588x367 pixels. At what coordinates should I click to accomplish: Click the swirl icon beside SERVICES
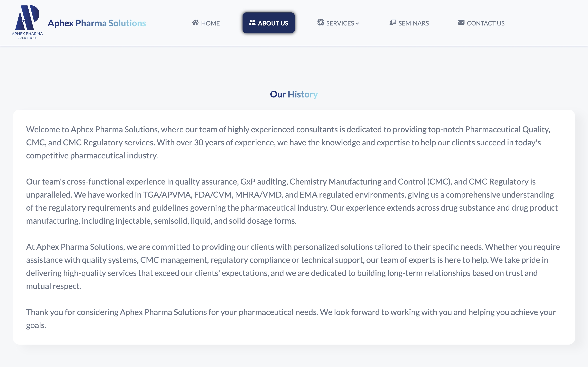[321, 23]
